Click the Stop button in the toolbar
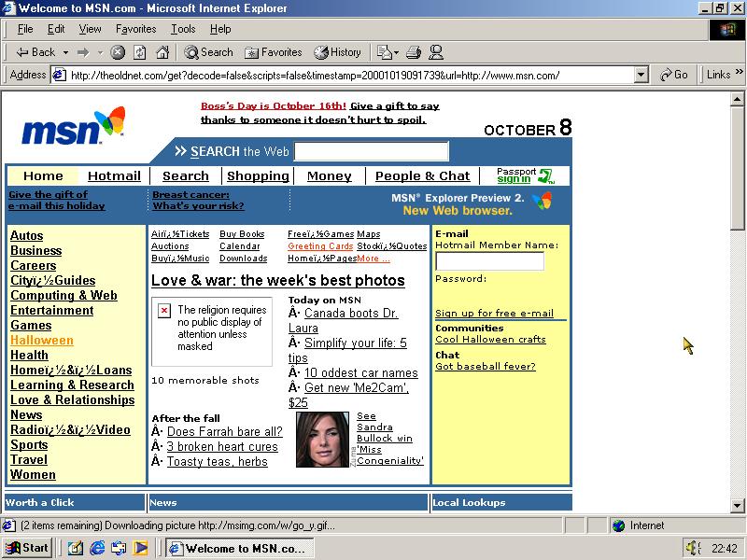This screenshot has height=560, width=747. [x=118, y=52]
